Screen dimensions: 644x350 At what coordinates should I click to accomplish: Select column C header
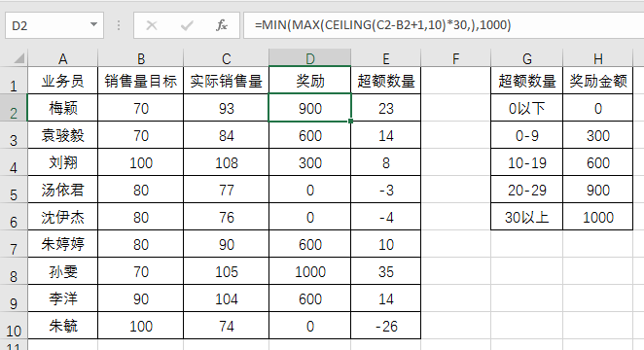click(227, 58)
